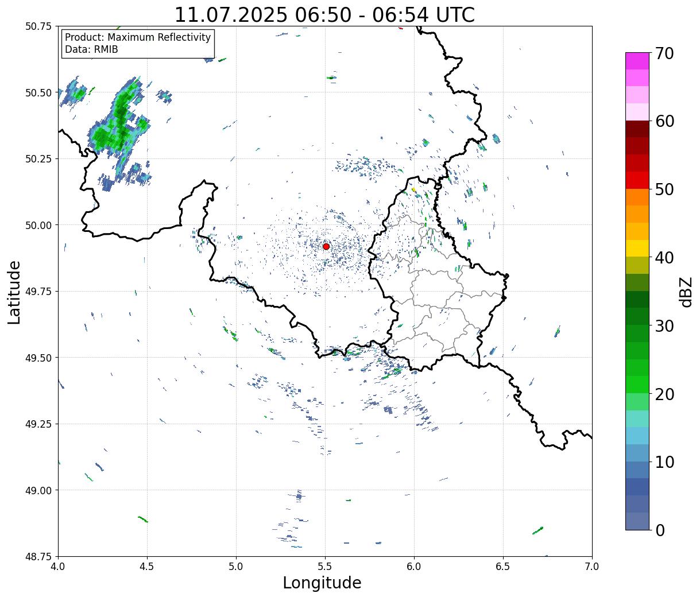This screenshot has width=700, height=597.
Task: Click the latitude tick label 50.75
Action: [38, 26]
